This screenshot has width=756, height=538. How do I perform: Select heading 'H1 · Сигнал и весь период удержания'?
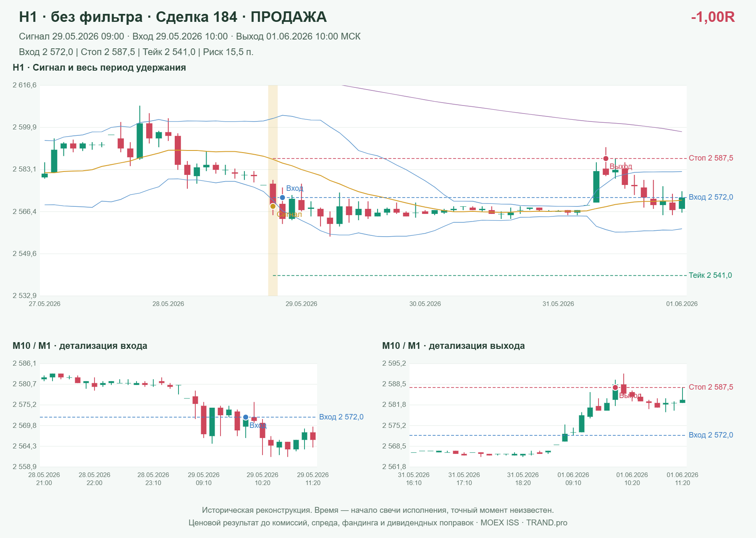[x=99, y=68]
